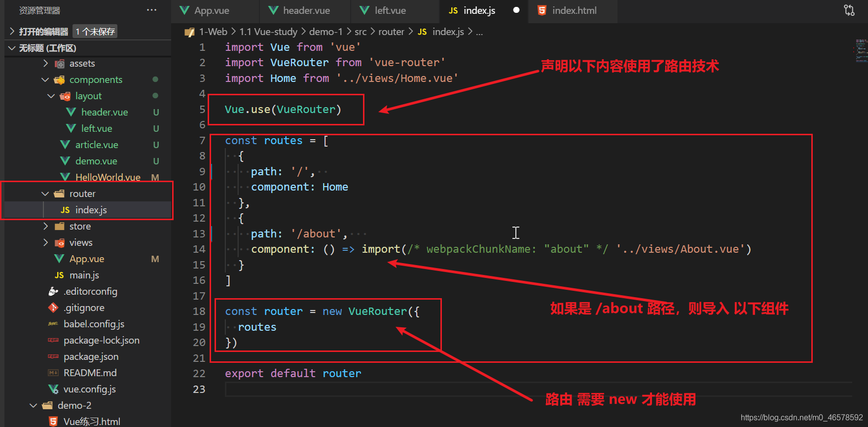This screenshot has height=427, width=868.
Task: Click the unsaved dot on index.js tab
Action: pos(516,10)
